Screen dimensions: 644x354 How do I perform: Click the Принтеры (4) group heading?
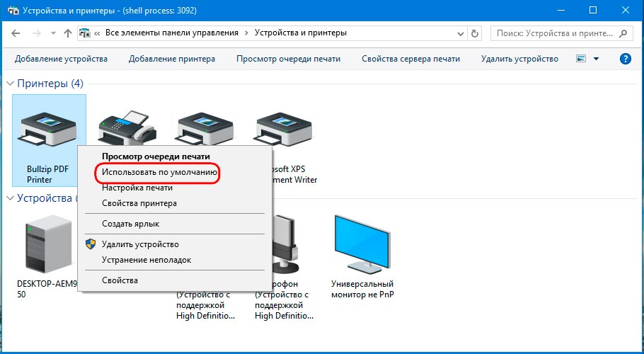[50, 84]
